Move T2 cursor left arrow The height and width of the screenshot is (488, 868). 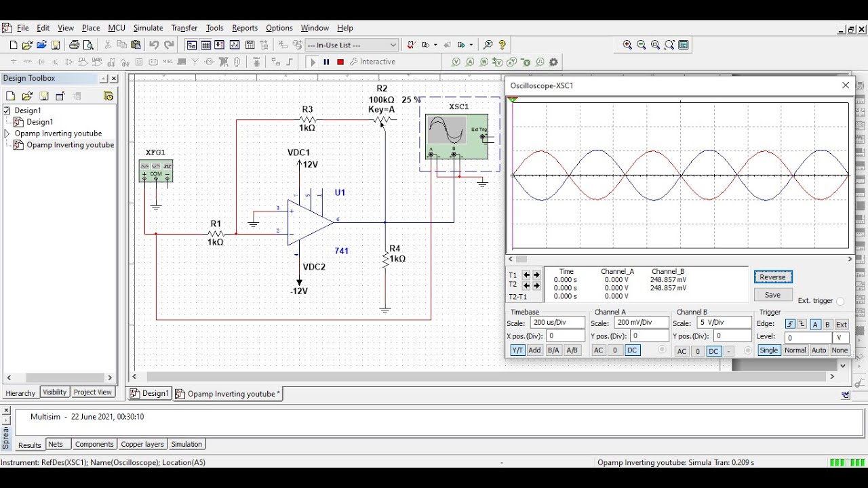[x=526, y=285]
